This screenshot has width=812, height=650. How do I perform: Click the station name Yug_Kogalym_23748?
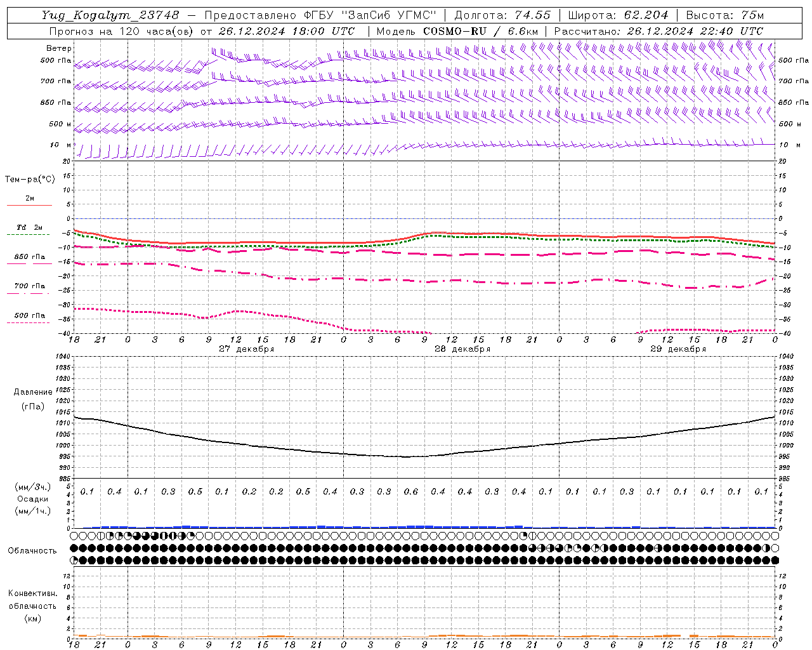pyautogui.click(x=110, y=15)
